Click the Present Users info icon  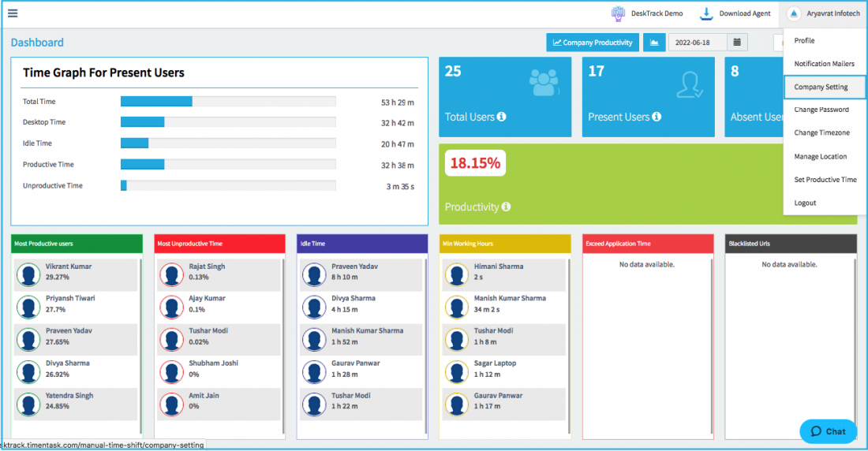(x=656, y=117)
